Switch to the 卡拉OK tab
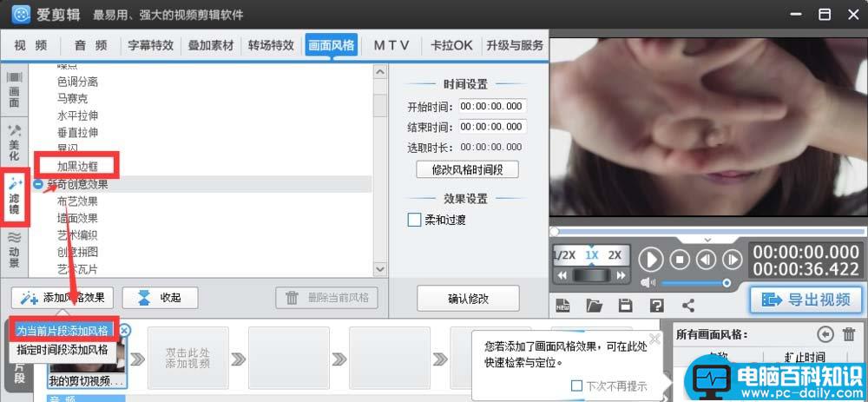The height and width of the screenshot is (402, 868). (x=451, y=45)
